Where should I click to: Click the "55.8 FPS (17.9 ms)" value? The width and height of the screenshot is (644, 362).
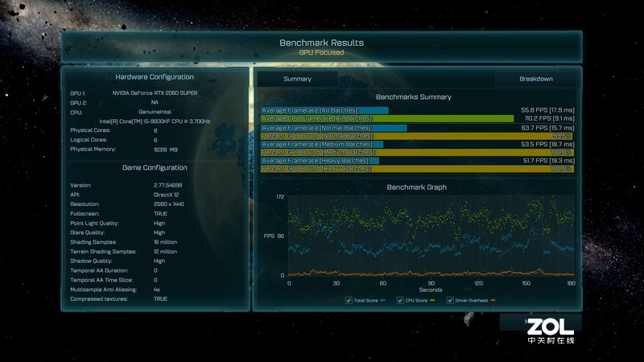pyautogui.click(x=547, y=110)
